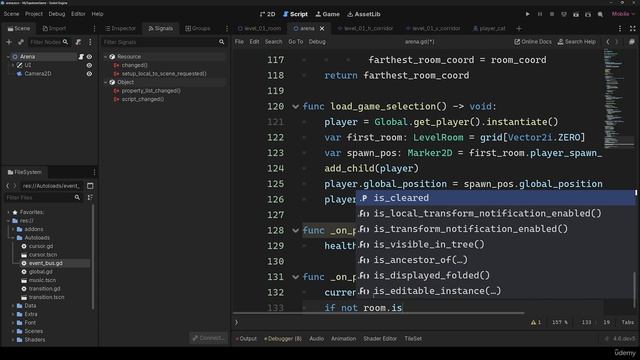Collapse the Object signals group

(x=106, y=82)
